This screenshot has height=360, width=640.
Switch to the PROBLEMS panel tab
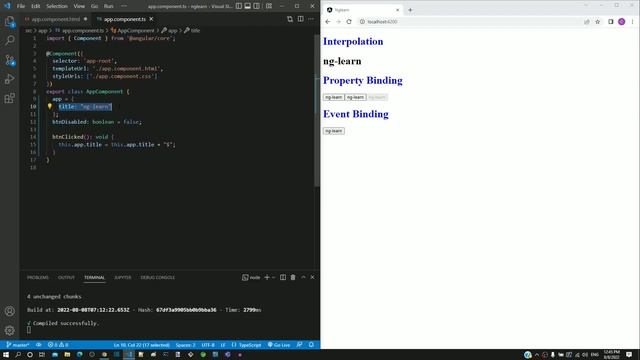coord(38,278)
